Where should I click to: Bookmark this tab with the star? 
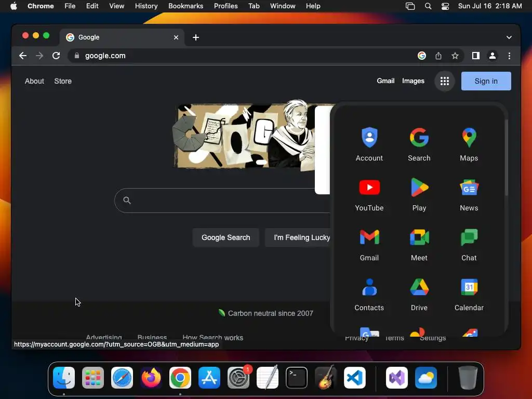click(x=455, y=56)
